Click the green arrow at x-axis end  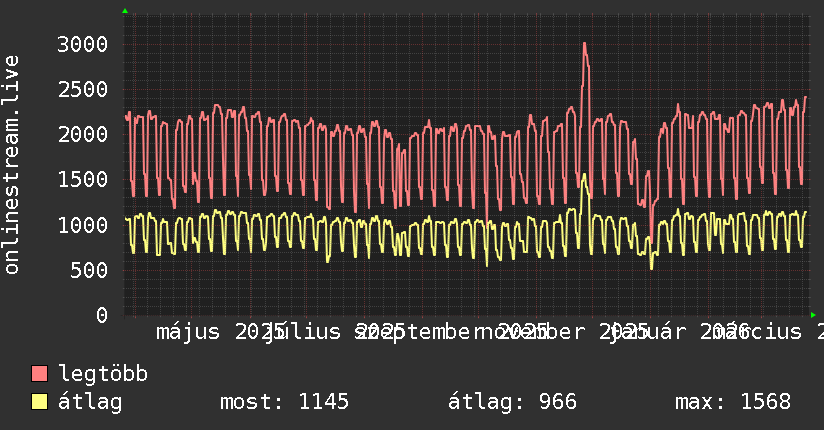(x=813, y=315)
